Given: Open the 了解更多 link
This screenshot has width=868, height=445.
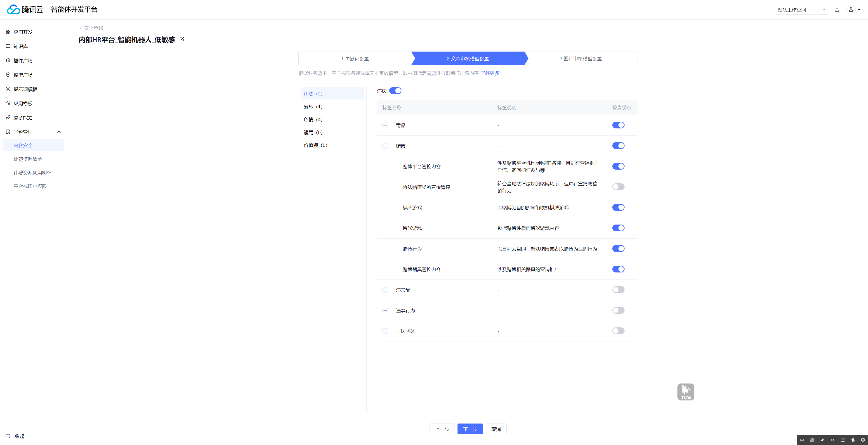Looking at the screenshot, I should 490,73.
